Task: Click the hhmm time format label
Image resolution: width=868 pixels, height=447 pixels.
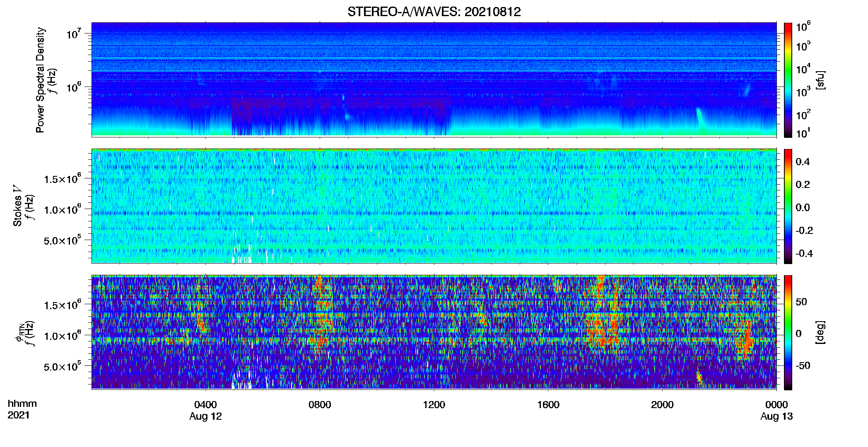Action: pos(22,404)
